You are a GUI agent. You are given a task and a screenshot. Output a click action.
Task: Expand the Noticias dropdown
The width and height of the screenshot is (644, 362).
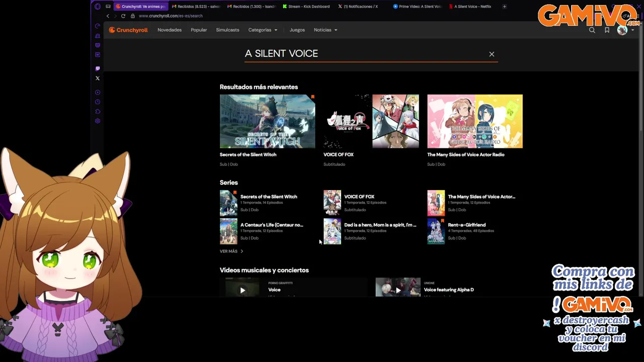tap(326, 30)
